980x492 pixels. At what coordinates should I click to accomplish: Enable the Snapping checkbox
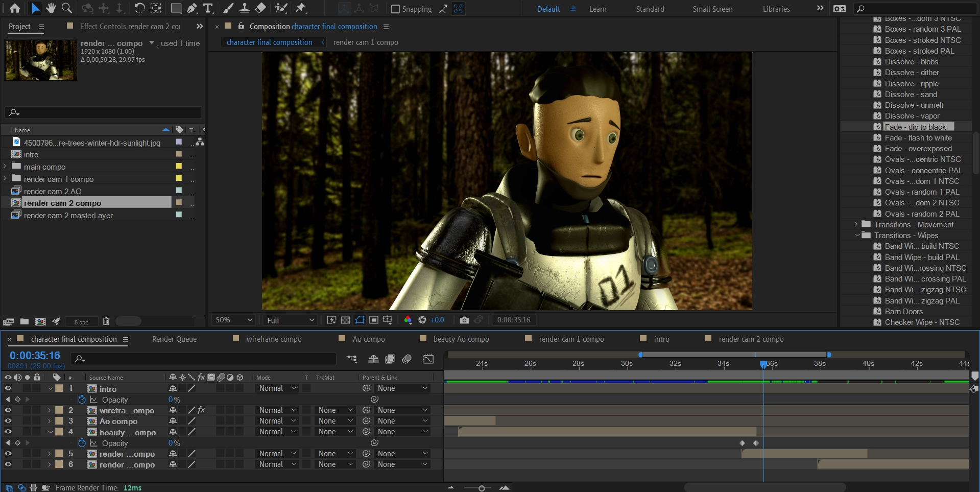click(x=395, y=9)
